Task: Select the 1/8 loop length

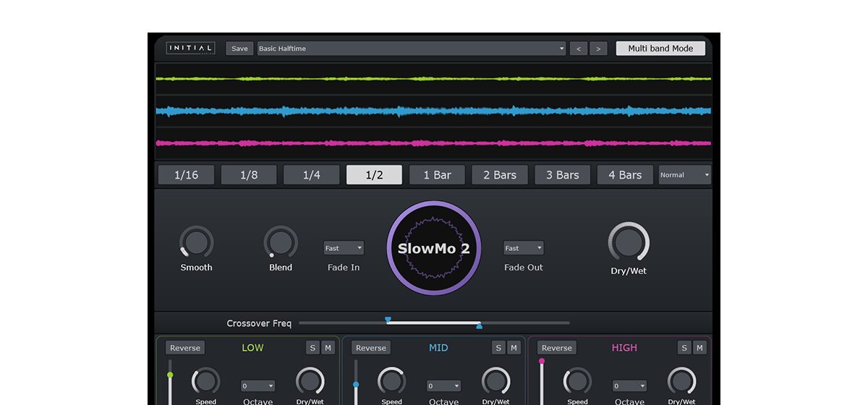Action: [249, 175]
